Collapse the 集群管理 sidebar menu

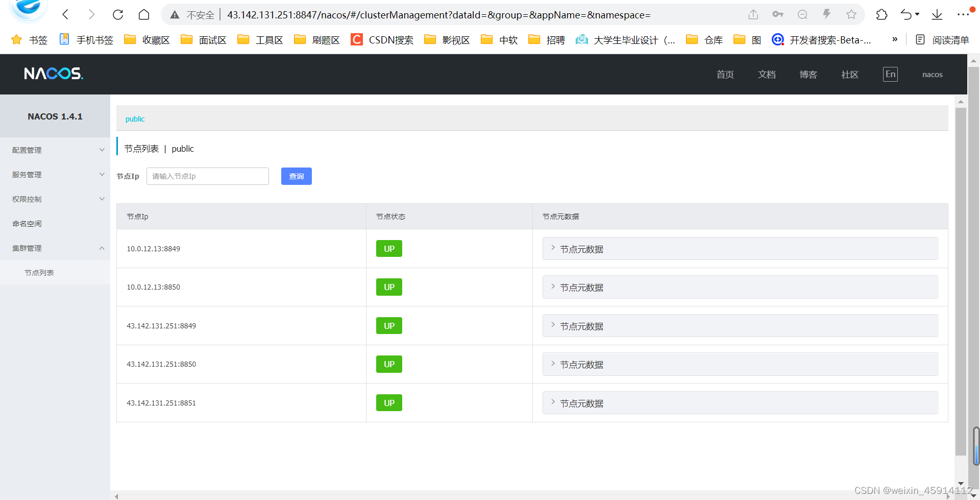coord(55,248)
